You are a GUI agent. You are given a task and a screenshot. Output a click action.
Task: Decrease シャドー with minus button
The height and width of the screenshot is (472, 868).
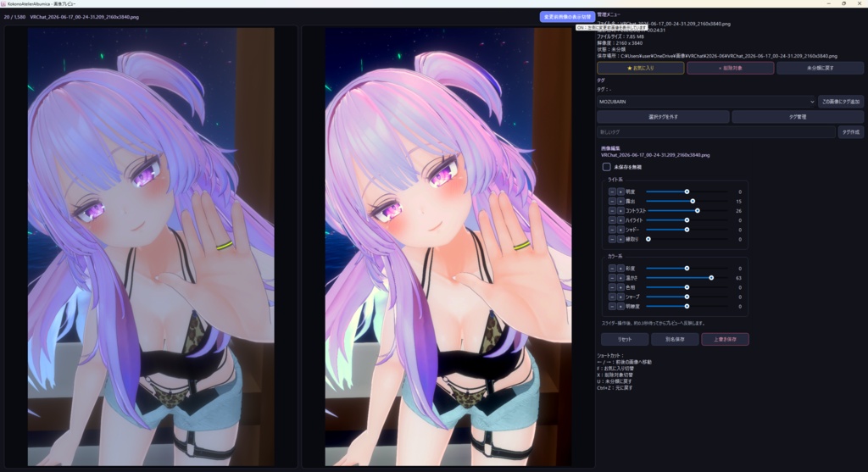(612, 230)
